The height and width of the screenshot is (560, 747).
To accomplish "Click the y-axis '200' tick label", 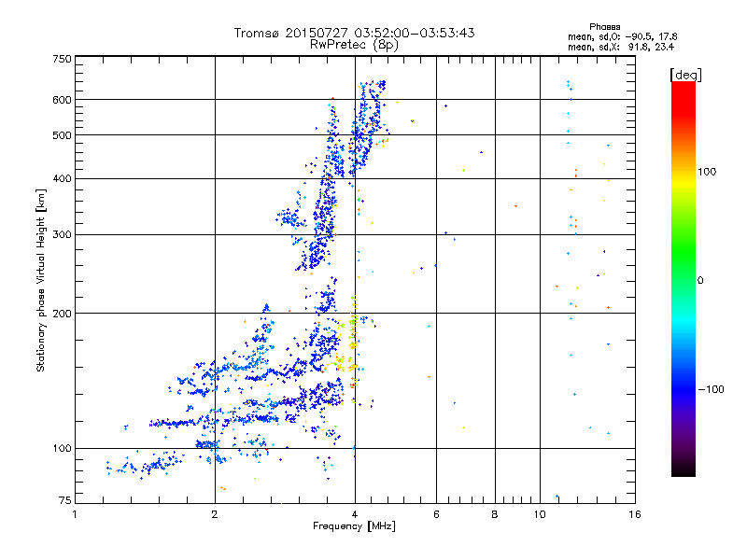I will (62, 314).
